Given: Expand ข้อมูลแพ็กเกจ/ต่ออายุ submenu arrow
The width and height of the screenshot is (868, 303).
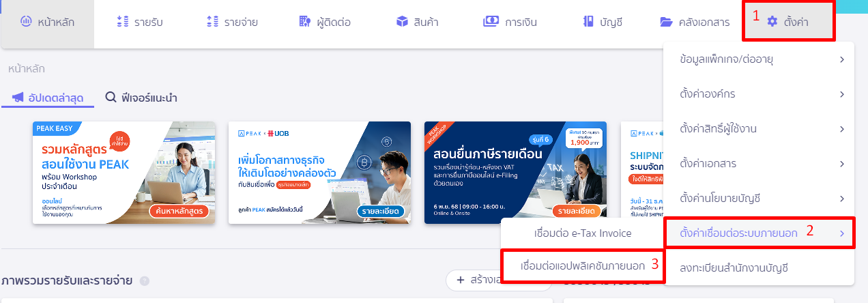Looking at the screenshot, I should point(842,59).
